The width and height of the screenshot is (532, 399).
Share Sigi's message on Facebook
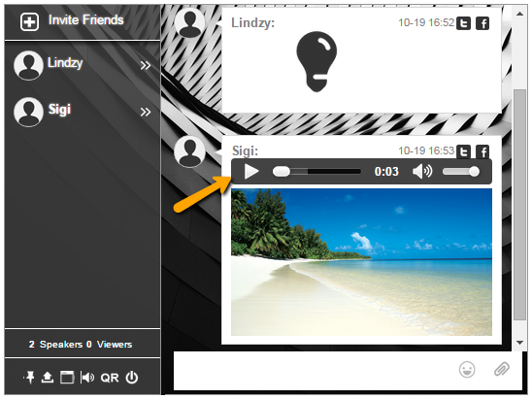pyautogui.click(x=482, y=151)
